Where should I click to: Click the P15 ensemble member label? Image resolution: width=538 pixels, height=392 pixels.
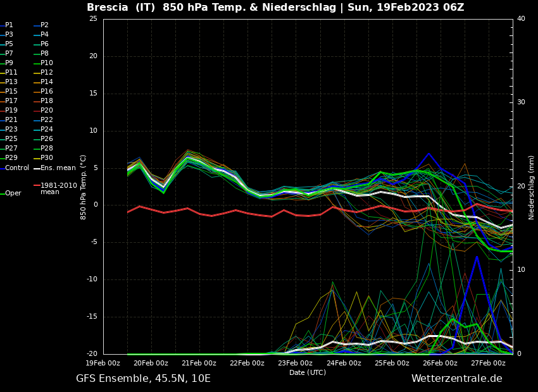pyautogui.click(x=11, y=92)
